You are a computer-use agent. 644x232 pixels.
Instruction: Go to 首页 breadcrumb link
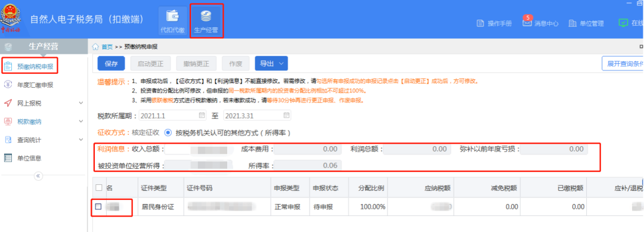click(x=107, y=47)
